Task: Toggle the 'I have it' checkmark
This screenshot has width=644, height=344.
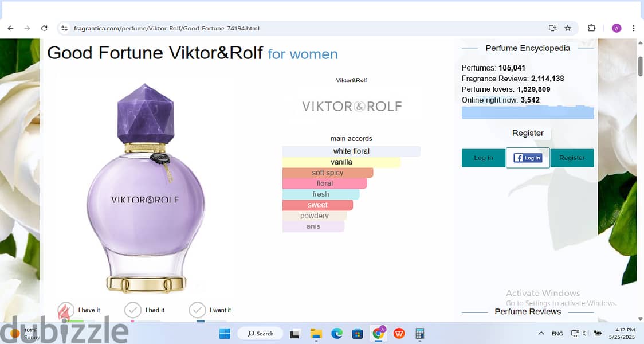Action: coord(66,310)
